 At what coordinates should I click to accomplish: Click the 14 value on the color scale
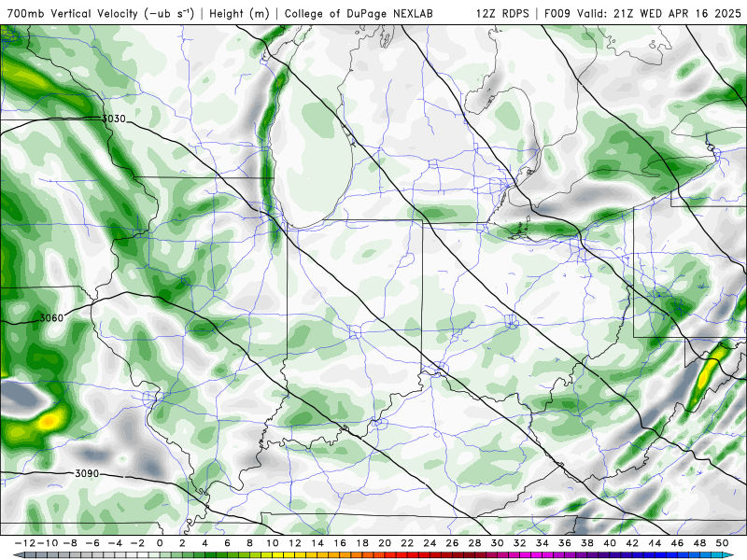pos(317,543)
